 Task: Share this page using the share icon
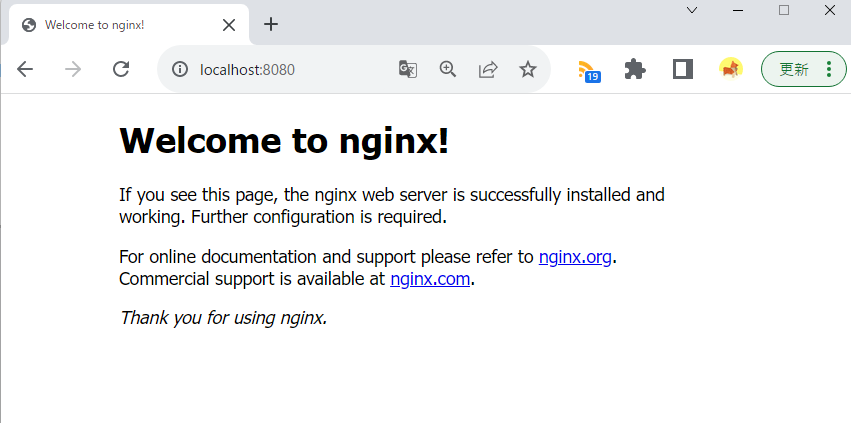(488, 70)
